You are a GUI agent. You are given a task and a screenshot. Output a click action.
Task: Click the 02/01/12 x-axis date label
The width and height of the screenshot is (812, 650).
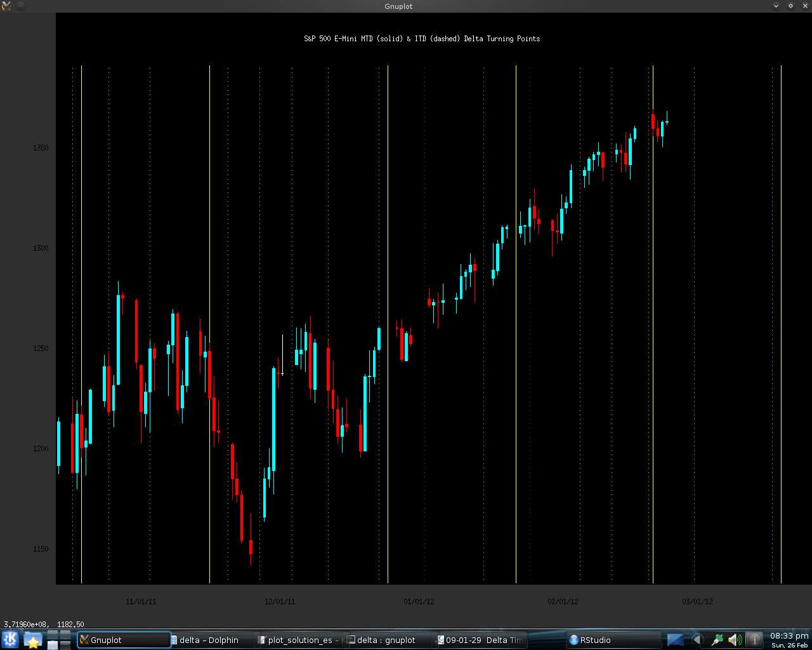(563, 602)
